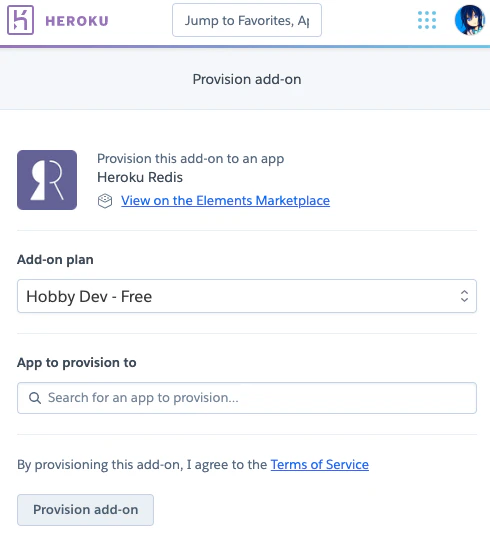This screenshot has width=490, height=538.
Task: Click the Provision add-on button
Action: tap(85, 510)
